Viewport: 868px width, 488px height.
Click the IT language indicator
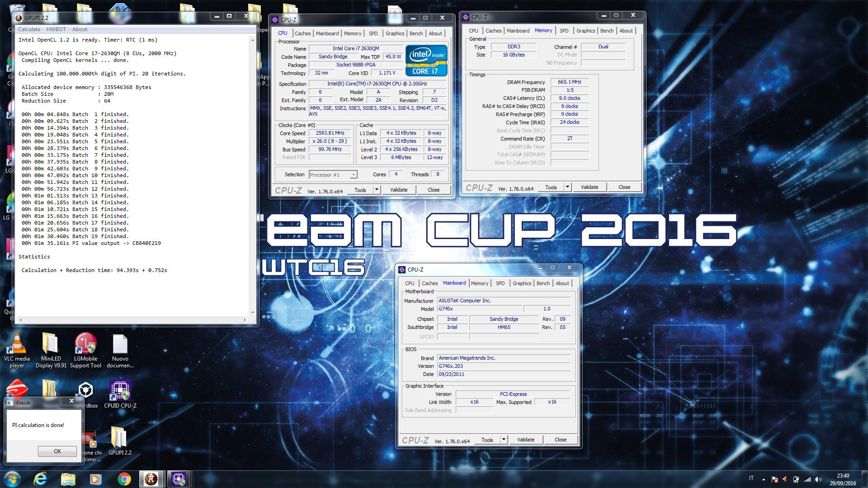tap(751, 478)
